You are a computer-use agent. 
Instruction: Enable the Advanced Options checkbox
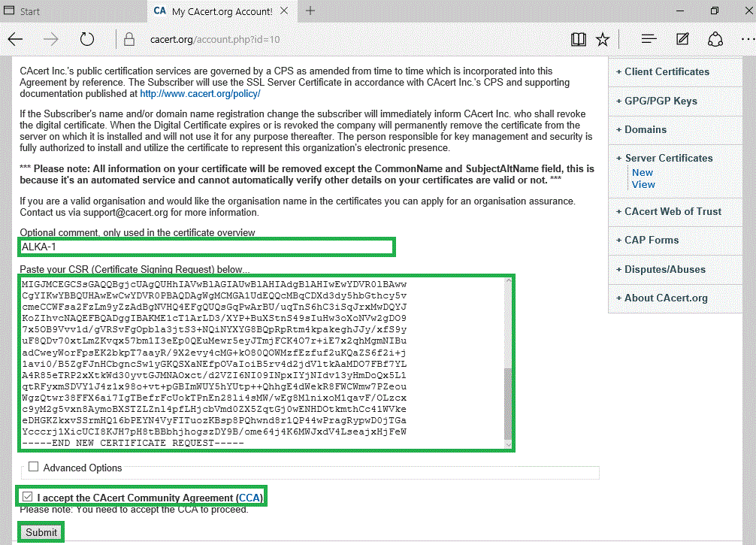click(33, 467)
